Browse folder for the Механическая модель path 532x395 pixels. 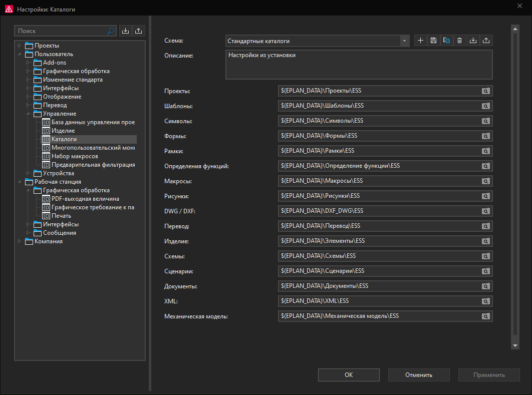point(486,316)
